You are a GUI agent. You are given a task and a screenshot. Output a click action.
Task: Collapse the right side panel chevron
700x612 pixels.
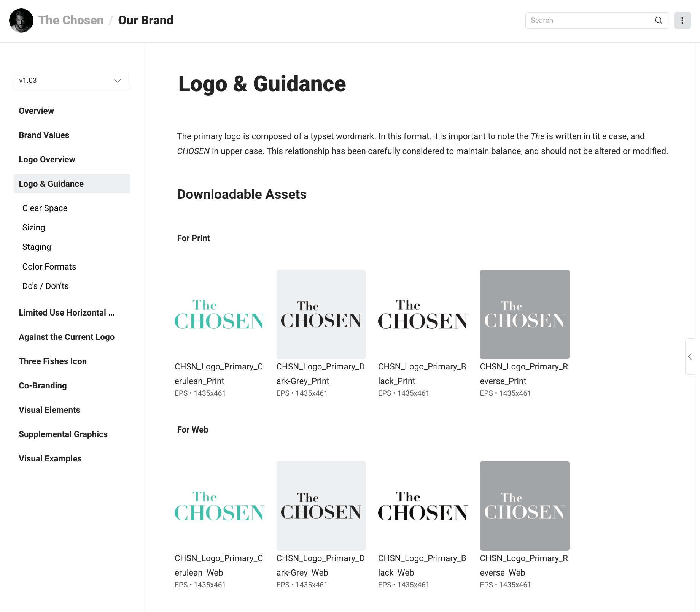(690, 357)
